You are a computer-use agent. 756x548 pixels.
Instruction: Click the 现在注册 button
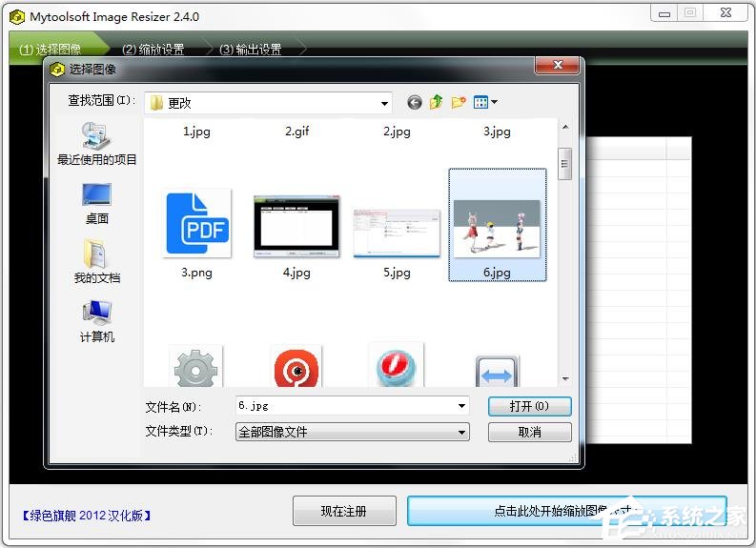click(343, 511)
